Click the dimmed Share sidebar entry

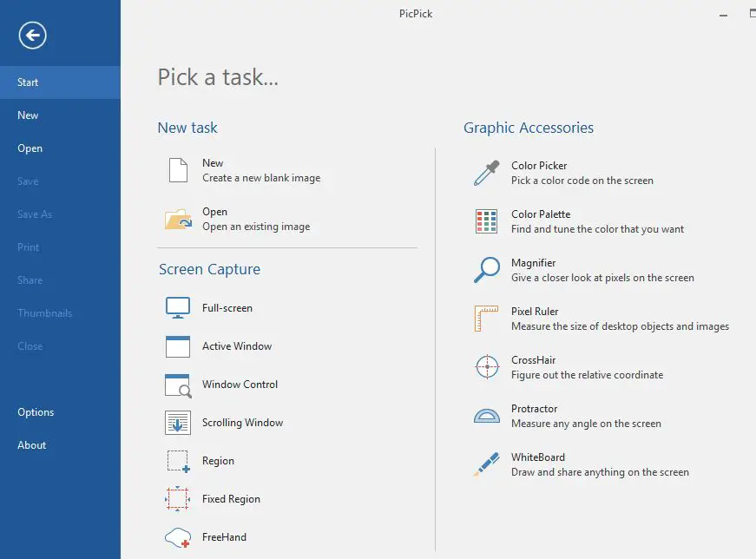pyautogui.click(x=60, y=280)
